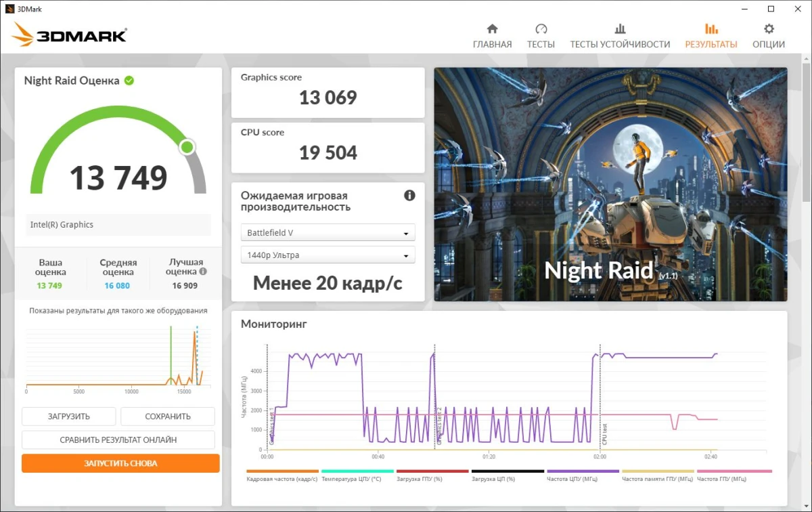Click the green validation checkmark icon
Image resolution: width=812 pixels, height=512 pixels.
point(129,81)
